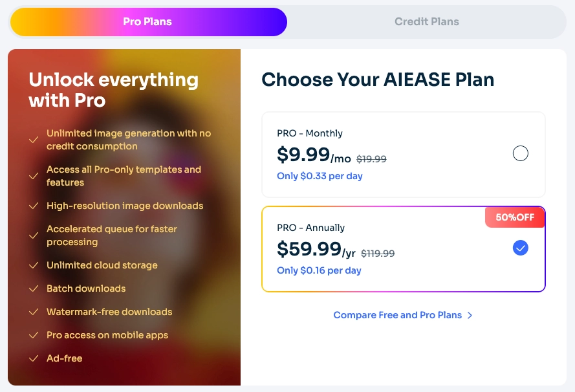Image resolution: width=575 pixels, height=392 pixels.
Task: Click the checkmark next to Batch downloads
Action: [x=34, y=289]
